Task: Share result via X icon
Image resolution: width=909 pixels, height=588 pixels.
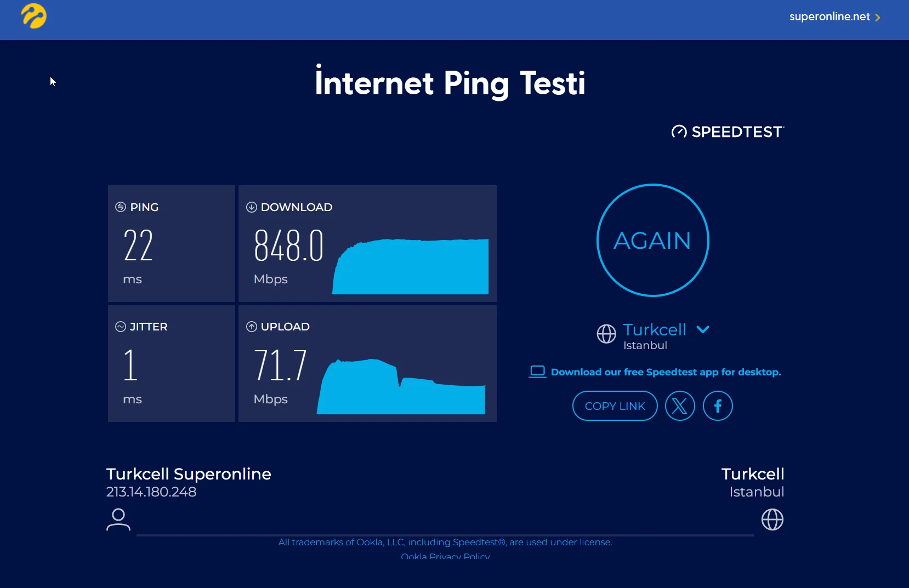Action: point(680,406)
